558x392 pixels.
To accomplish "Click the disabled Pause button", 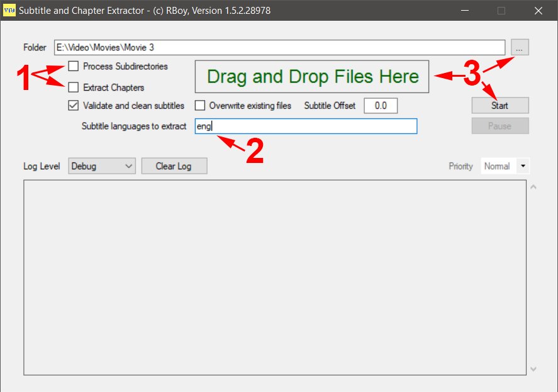I will (500, 126).
